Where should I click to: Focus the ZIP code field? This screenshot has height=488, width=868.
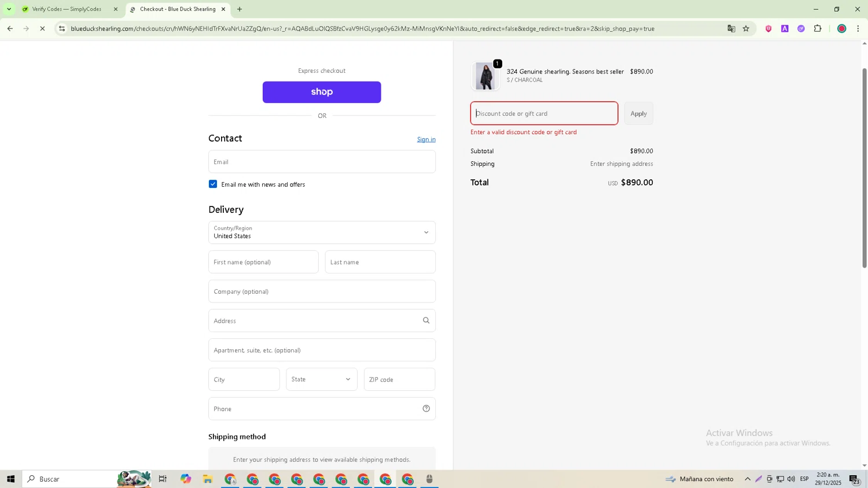399,379
